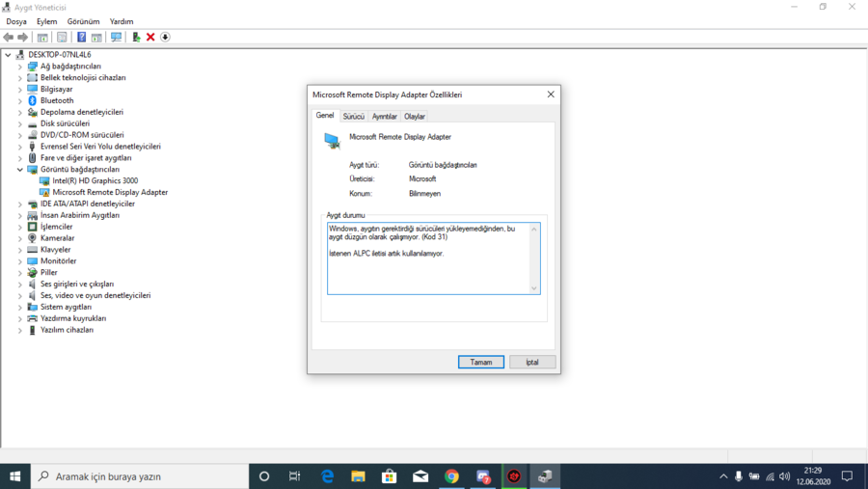The image size is (868, 489).
Task: Select the Genel tab
Action: pos(325,115)
